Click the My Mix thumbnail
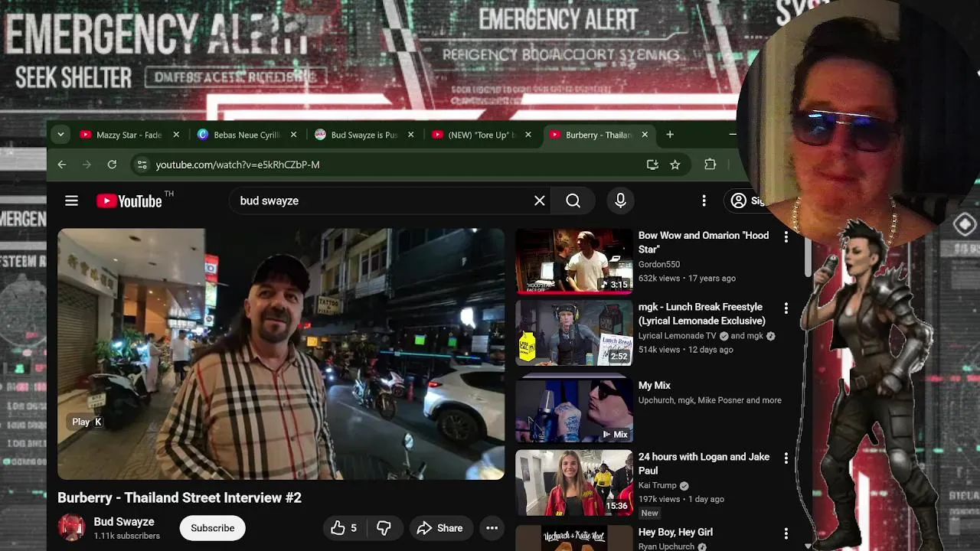Viewport: 980px width, 551px height. [x=574, y=409]
